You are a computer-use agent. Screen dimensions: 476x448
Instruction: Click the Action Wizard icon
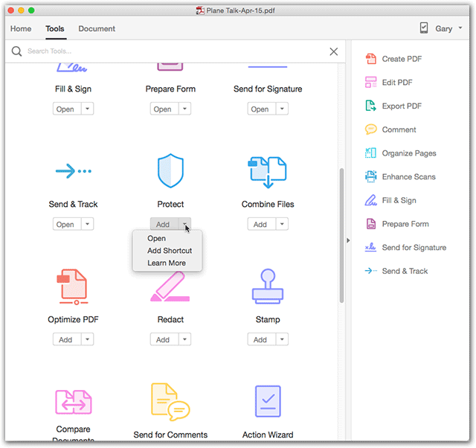[267, 400]
